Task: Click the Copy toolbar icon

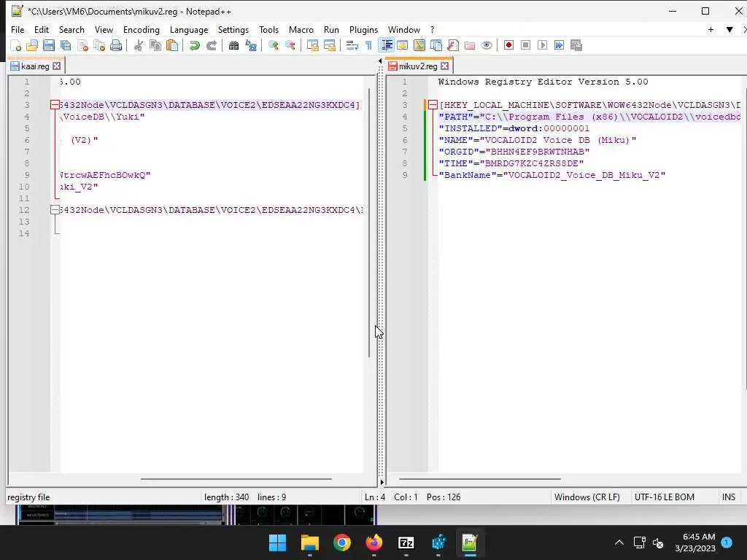Action: [x=155, y=45]
